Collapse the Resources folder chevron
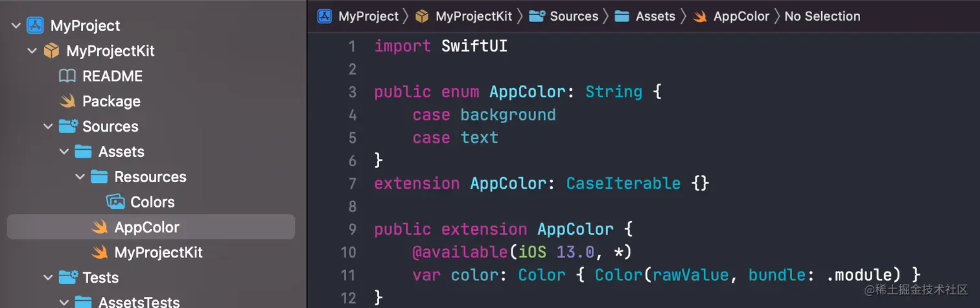980x308 pixels. point(80,177)
